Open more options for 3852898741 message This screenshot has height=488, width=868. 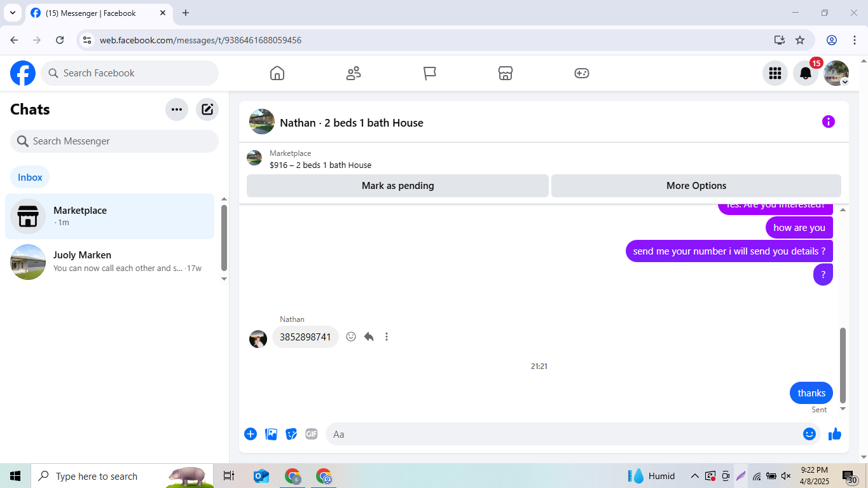point(387,337)
